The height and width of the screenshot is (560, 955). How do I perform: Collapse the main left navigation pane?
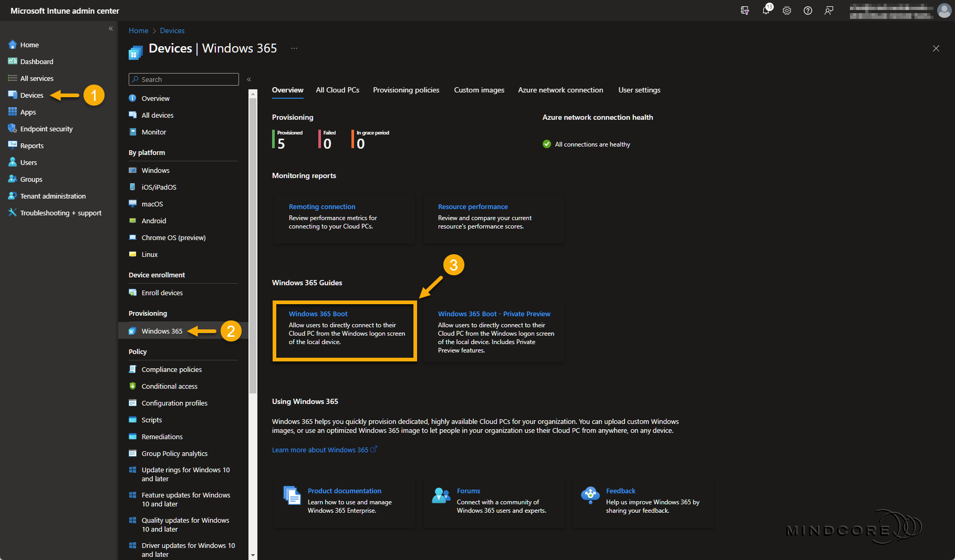pos(111,29)
